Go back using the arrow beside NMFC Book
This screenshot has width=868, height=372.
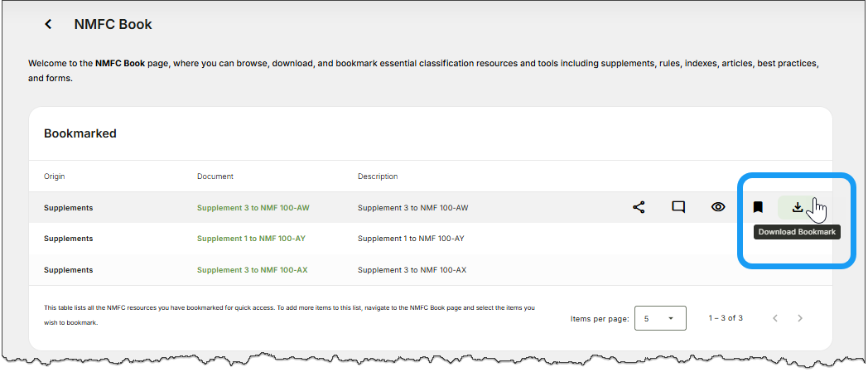[x=48, y=25]
